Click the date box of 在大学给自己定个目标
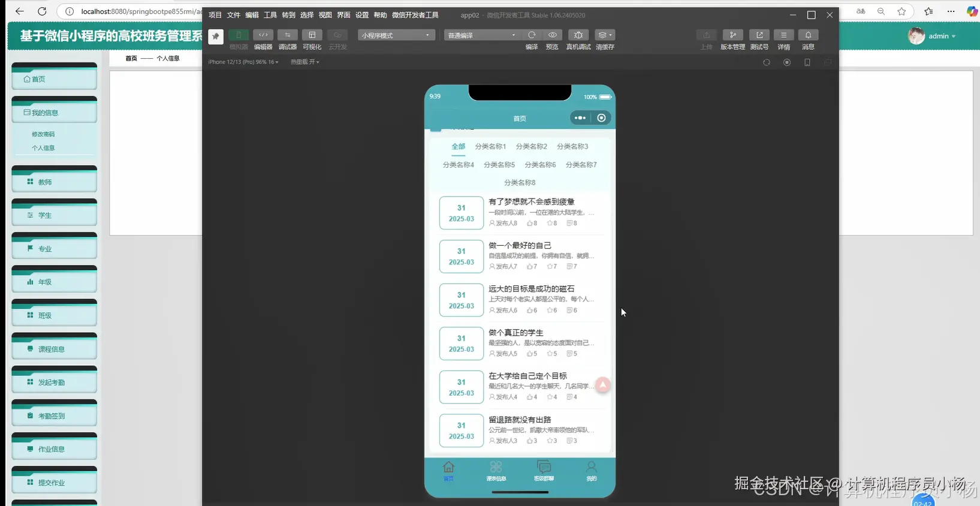The height and width of the screenshot is (506, 980). 462,387
